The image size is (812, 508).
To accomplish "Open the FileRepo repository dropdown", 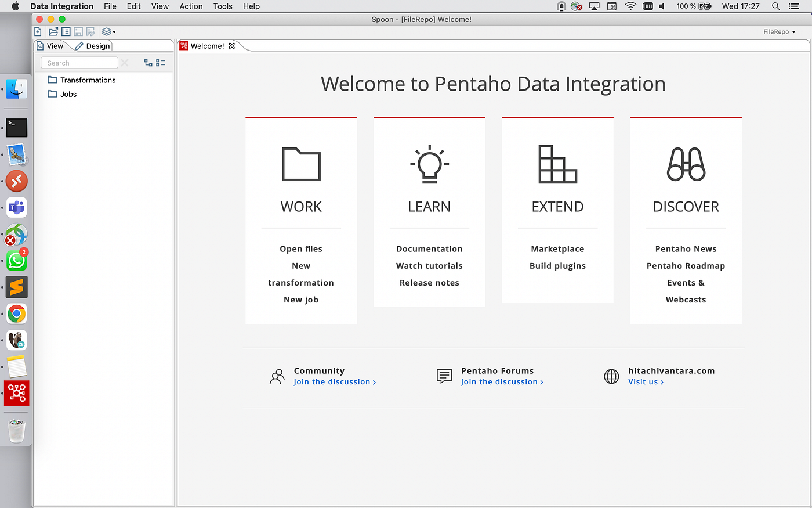I will pos(780,32).
